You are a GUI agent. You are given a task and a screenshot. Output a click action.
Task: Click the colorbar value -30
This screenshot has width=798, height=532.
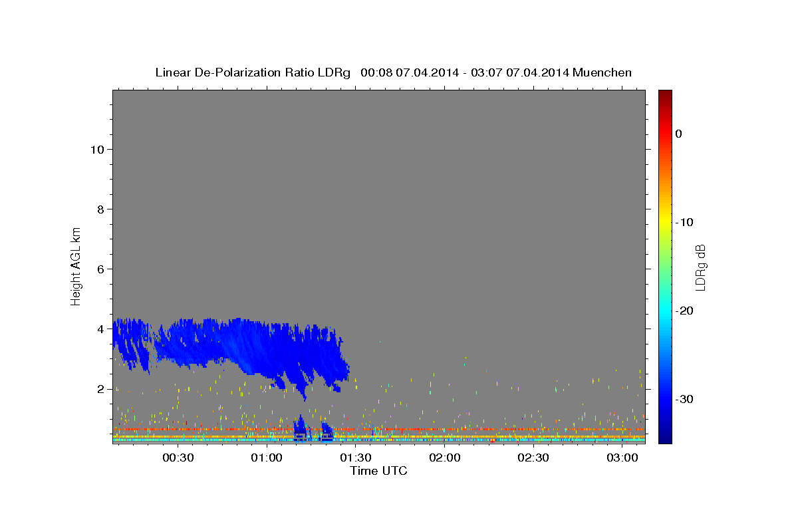click(x=685, y=399)
